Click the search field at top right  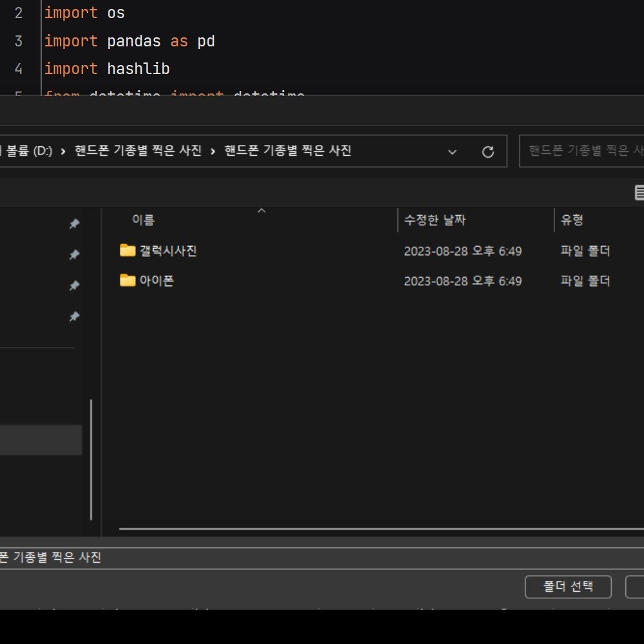click(586, 151)
